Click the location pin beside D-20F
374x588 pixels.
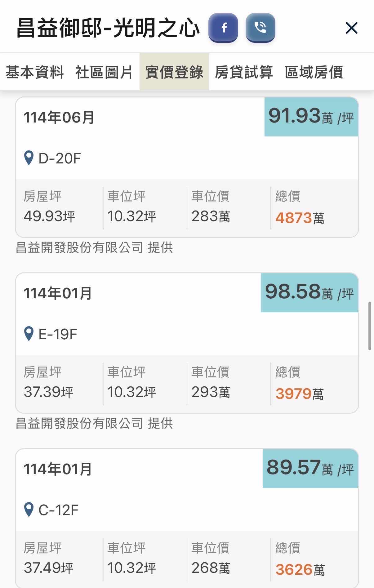29,158
